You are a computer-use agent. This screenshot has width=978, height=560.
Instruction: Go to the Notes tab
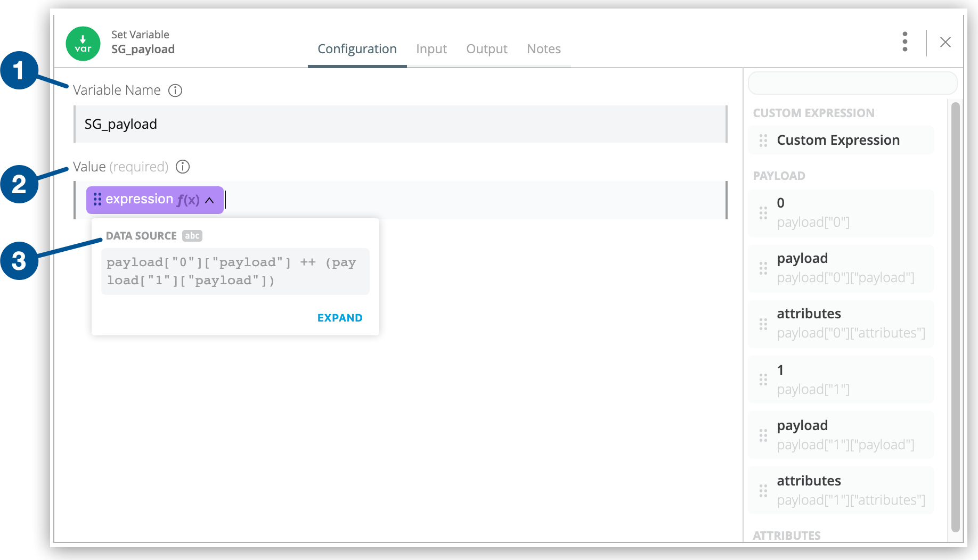pos(543,49)
